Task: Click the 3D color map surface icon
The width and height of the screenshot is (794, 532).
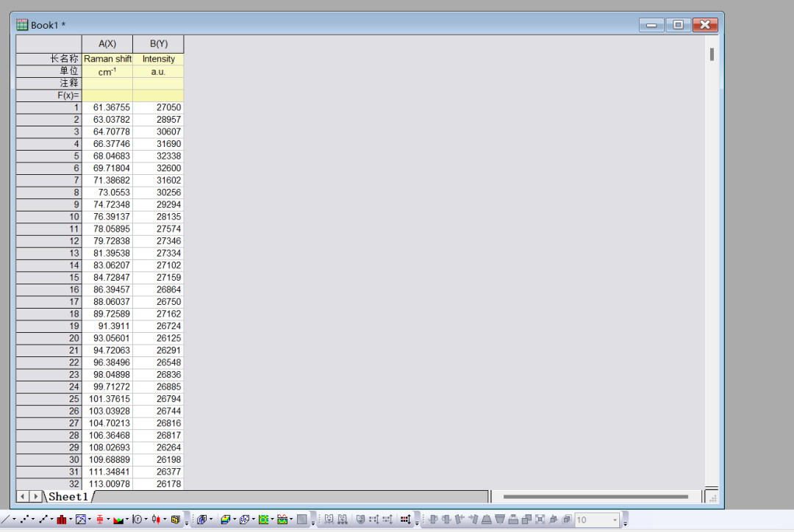Action: point(225,520)
